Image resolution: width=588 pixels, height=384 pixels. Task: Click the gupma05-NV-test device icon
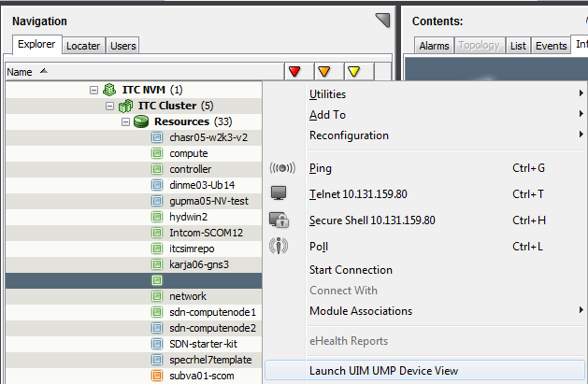tap(157, 201)
